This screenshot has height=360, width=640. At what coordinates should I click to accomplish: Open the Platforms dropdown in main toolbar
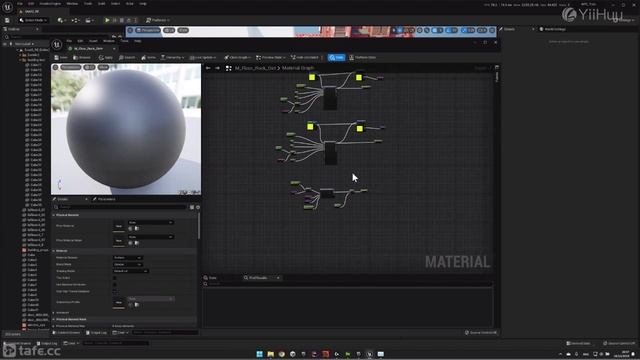click(158, 20)
